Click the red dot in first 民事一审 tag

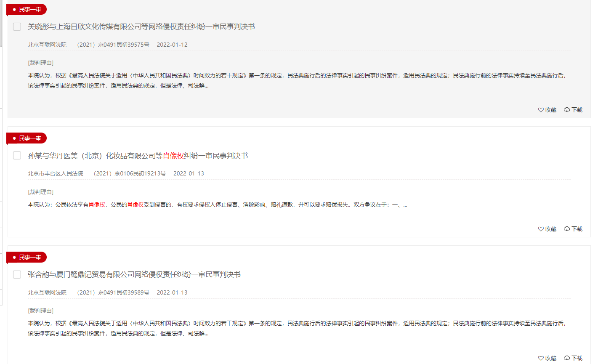[15, 9]
